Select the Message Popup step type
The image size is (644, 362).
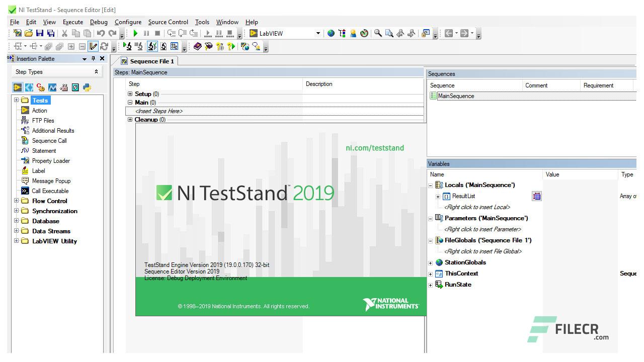[x=51, y=181]
